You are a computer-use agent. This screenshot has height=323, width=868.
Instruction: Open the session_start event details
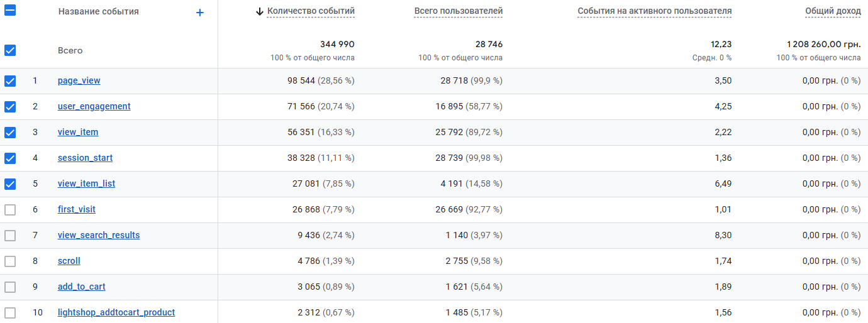point(85,158)
